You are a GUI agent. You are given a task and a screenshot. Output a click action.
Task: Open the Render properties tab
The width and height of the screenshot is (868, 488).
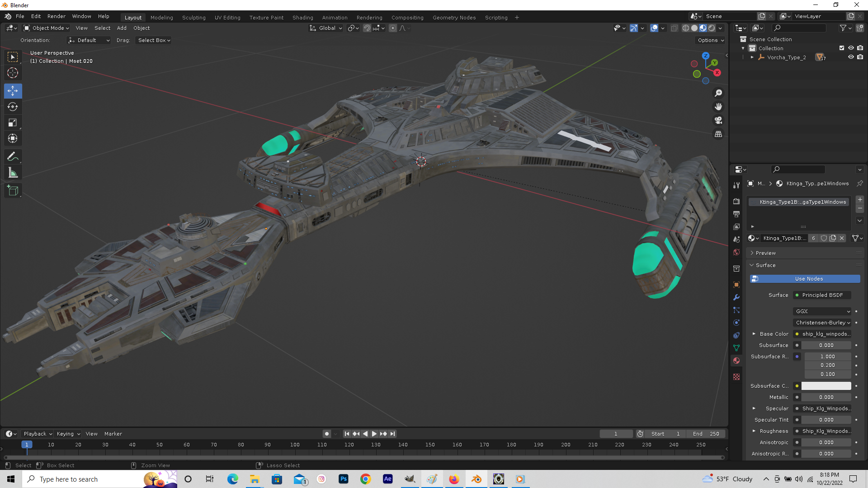pos(736,201)
